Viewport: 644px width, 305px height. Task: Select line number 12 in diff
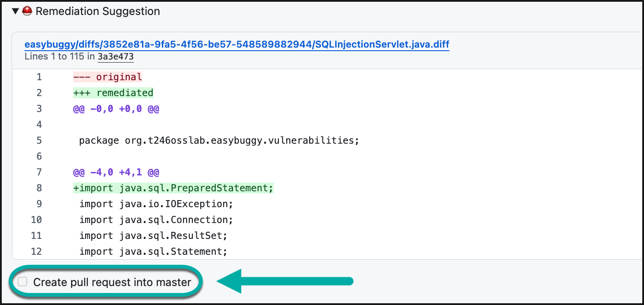pyautogui.click(x=37, y=252)
